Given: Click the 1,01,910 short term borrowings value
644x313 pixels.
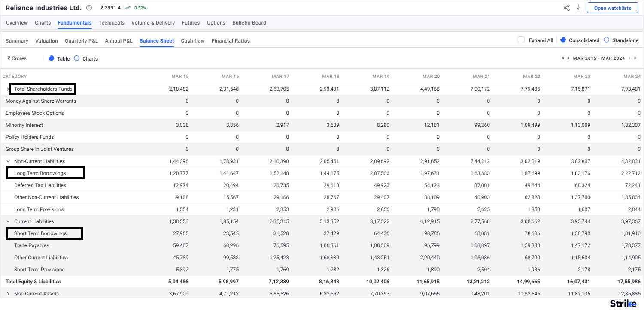Looking at the screenshot, I should (630, 233).
